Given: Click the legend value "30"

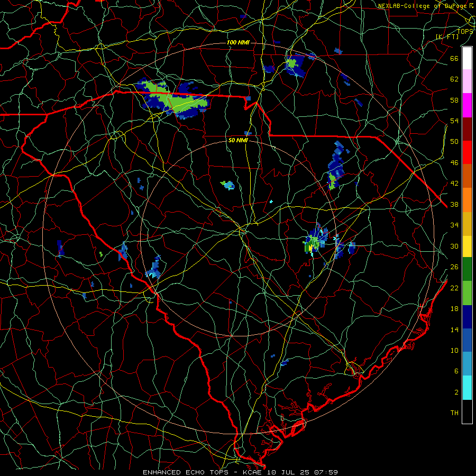Looking at the screenshot, I should [454, 246].
